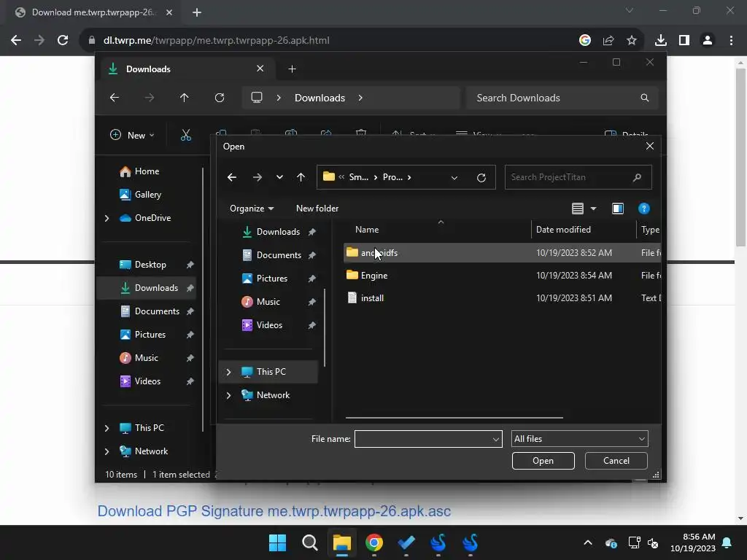This screenshot has width=747, height=560.
Task: Show hidden system tray icons
Action: 588,542
